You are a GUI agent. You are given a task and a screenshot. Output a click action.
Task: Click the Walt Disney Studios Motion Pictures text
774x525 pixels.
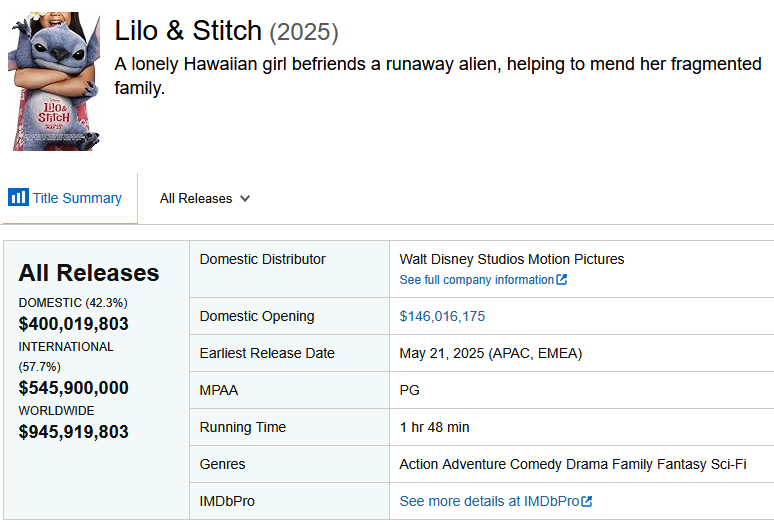(512, 259)
